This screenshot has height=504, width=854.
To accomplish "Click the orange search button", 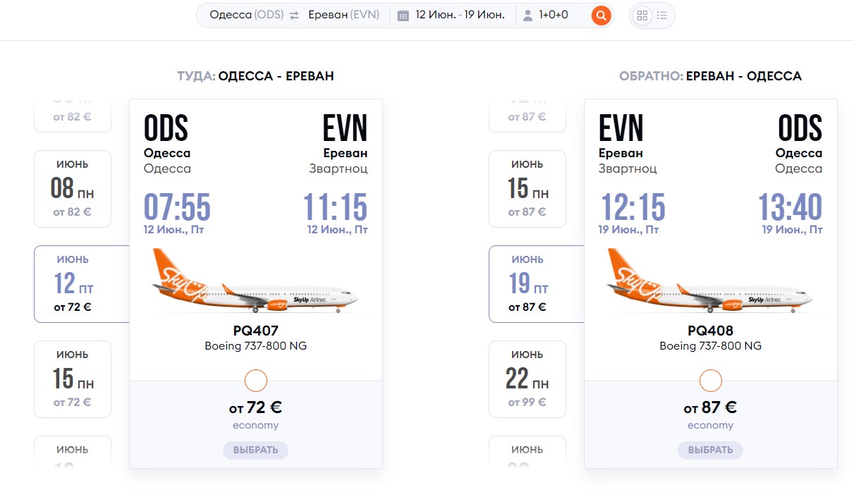I will 601,16.
